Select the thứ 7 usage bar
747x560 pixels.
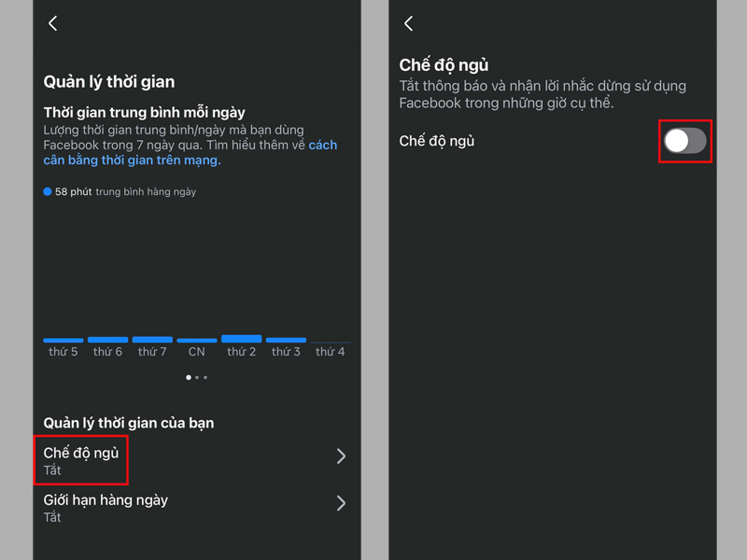click(152, 340)
